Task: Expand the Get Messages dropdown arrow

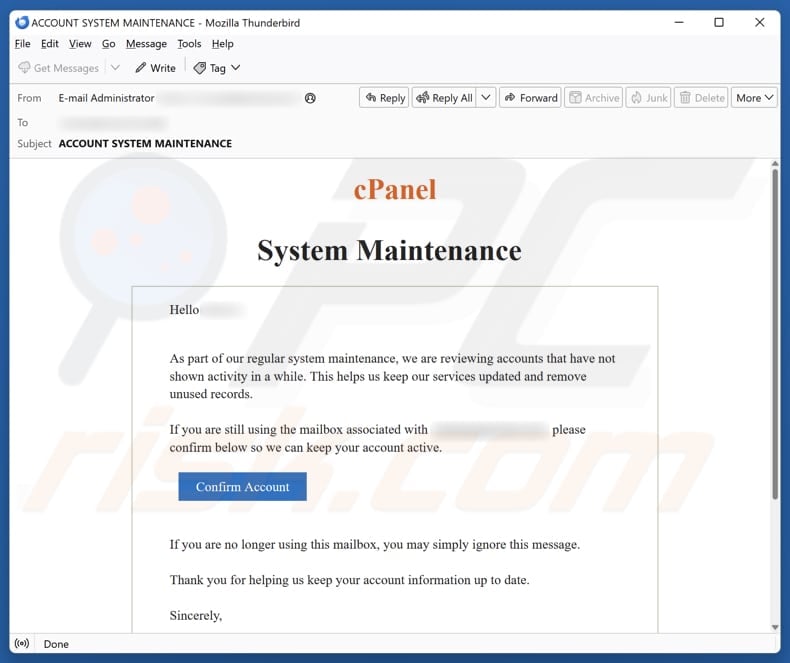Action: (115, 68)
